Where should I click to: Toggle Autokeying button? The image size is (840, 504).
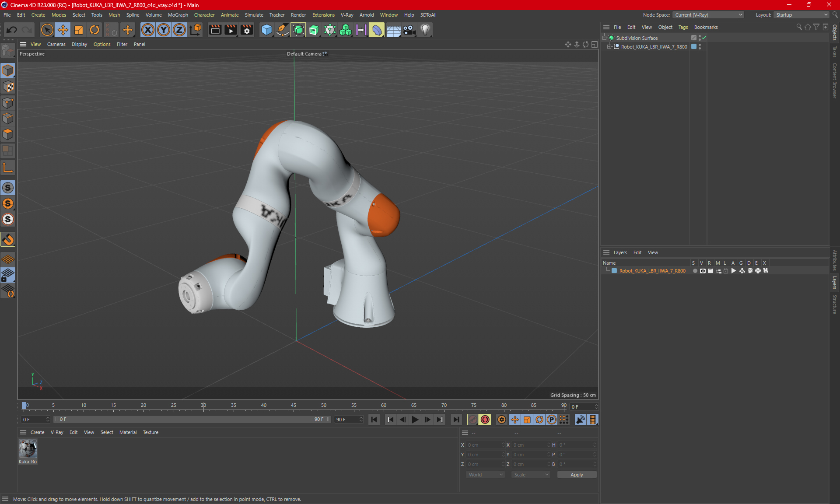(x=485, y=420)
